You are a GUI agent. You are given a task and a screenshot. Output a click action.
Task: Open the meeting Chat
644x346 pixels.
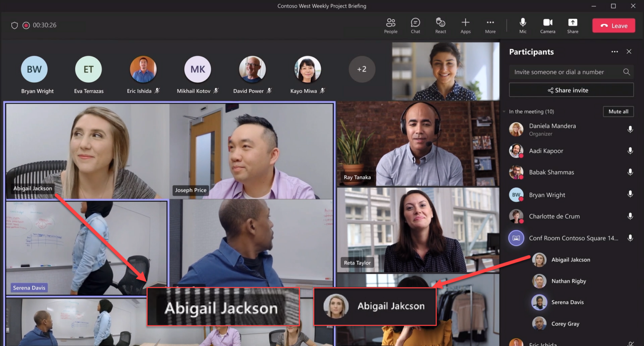415,25
